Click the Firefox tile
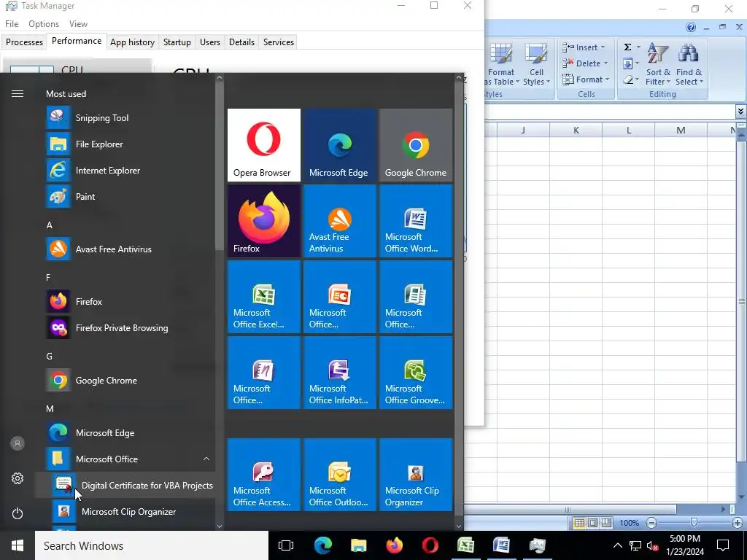The image size is (747, 560). click(x=264, y=221)
